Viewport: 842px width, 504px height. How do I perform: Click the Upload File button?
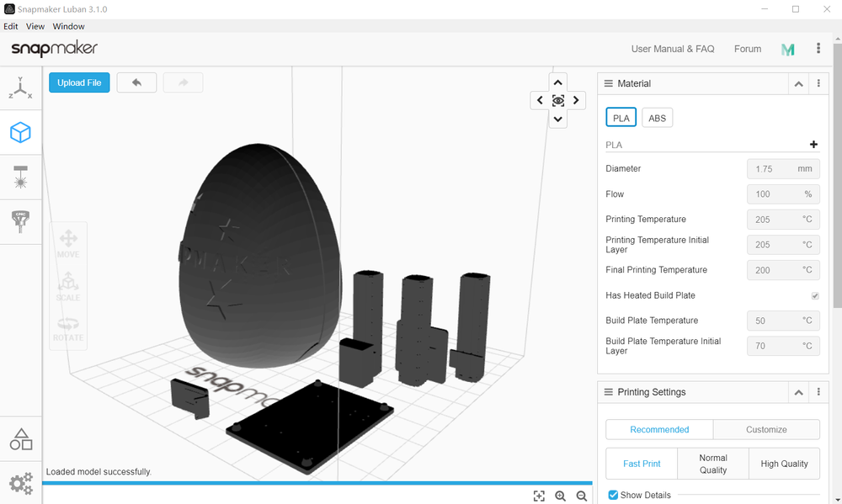78,82
